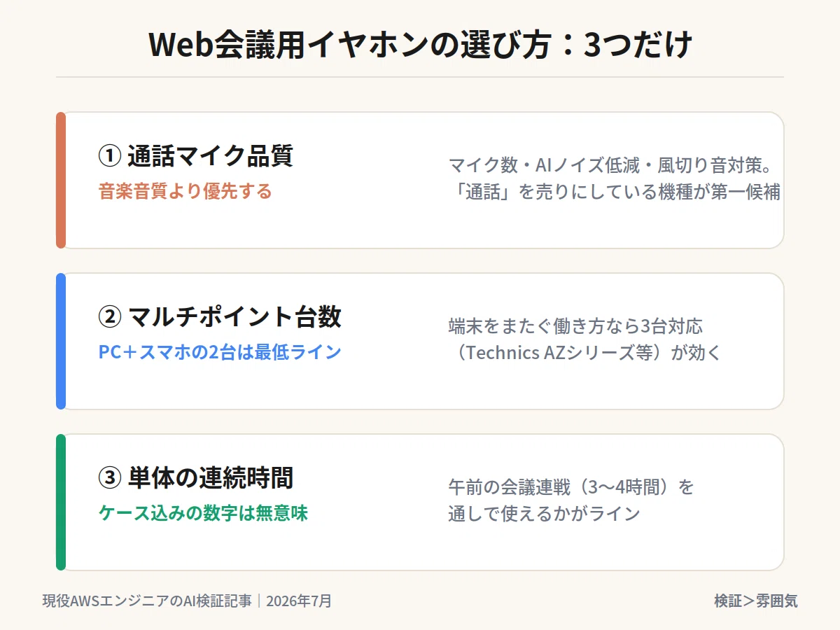Select the orange accent bar on first card

61,180
